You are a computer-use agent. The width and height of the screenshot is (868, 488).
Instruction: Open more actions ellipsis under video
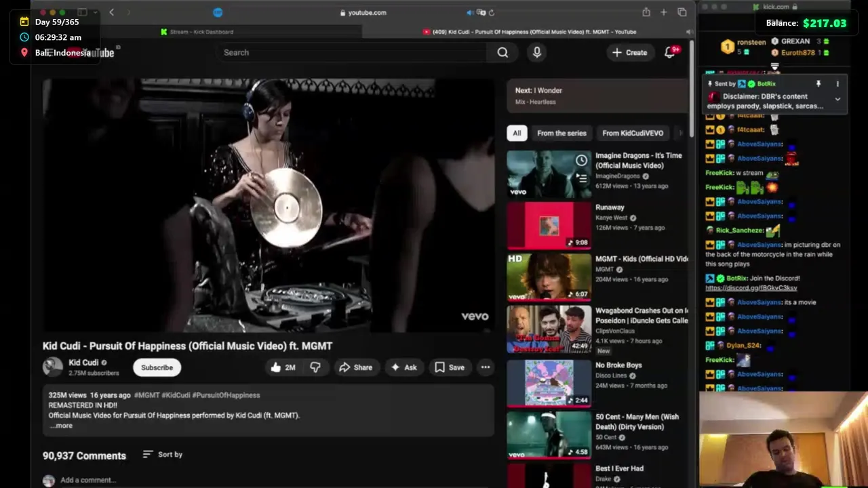[x=486, y=367]
